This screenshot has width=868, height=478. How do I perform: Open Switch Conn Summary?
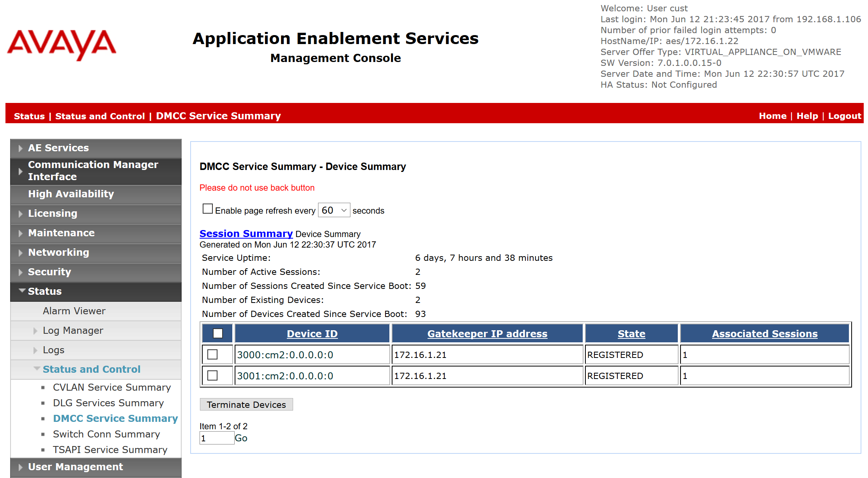coord(106,434)
